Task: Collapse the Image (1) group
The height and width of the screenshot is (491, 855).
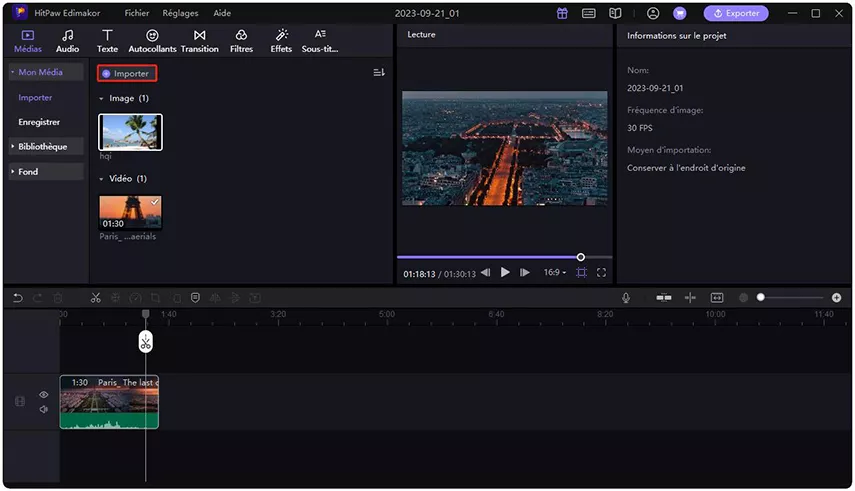Action: tap(101, 99)
